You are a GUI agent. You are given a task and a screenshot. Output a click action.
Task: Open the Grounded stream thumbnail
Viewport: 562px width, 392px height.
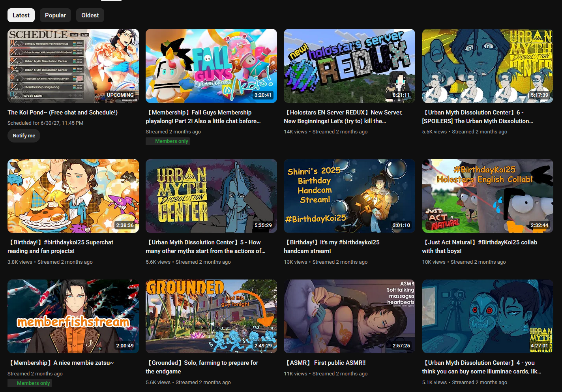click(211, 316)
